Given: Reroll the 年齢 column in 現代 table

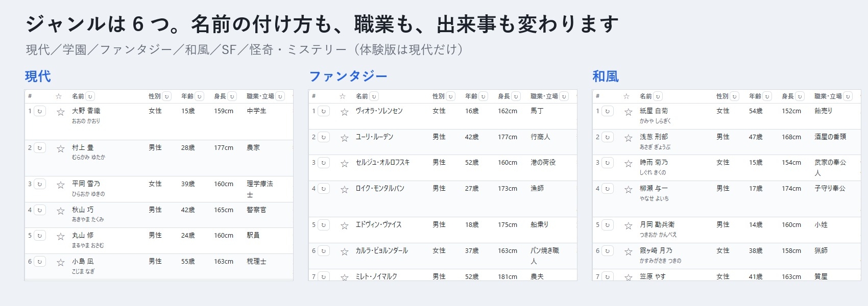Looking at the screenshot, I should tap(200, 96).
